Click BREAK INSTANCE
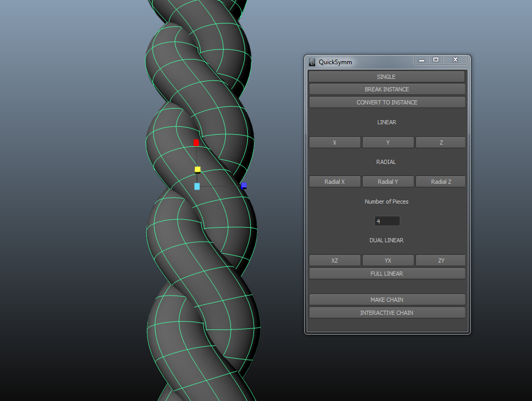Image resolution: width=532 pixels, height=401 pixels. click(x=387, y=89)
